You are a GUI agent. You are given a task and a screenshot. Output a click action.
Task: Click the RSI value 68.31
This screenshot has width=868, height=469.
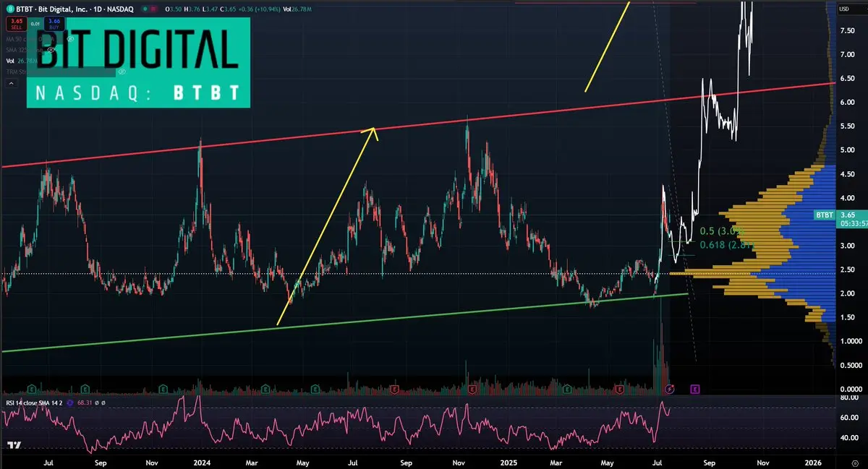coord(85,403)
